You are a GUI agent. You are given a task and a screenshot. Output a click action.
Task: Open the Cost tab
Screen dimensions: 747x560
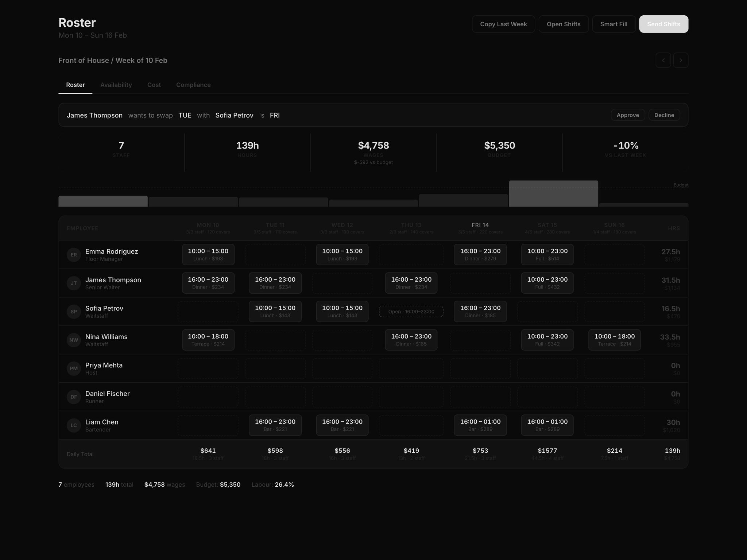pos(154,85)
